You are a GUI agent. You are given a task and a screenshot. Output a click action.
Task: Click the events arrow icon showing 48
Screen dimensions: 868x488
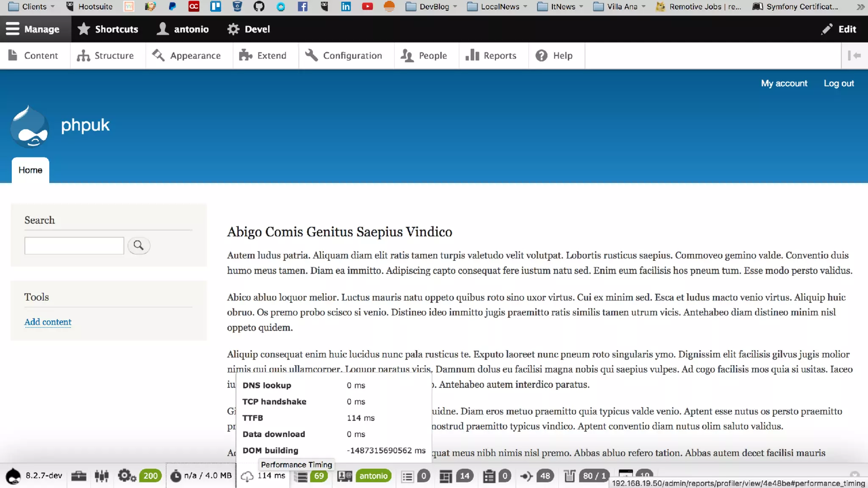click(526, 476)
